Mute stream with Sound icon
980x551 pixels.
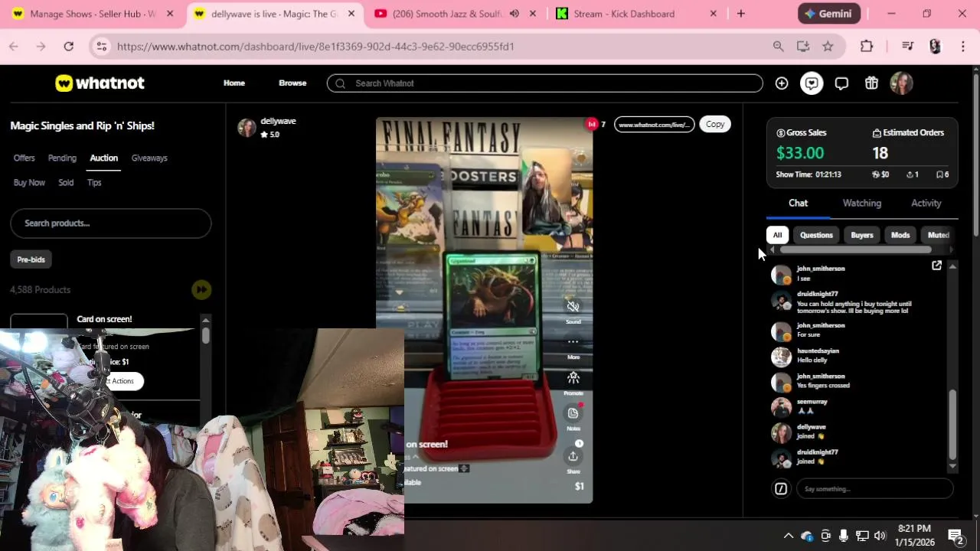point(573,307)
